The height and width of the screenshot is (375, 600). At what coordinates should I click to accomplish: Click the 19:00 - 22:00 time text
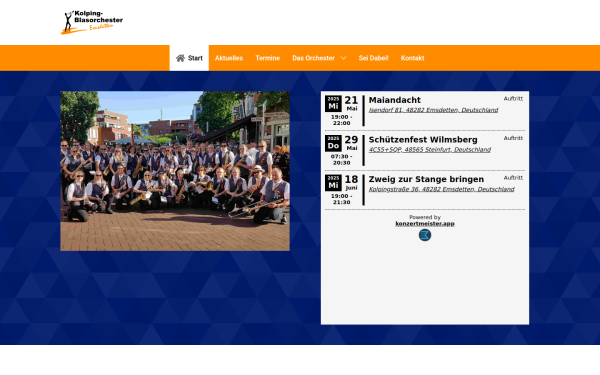pyautogui.click(x=341, y=120)
